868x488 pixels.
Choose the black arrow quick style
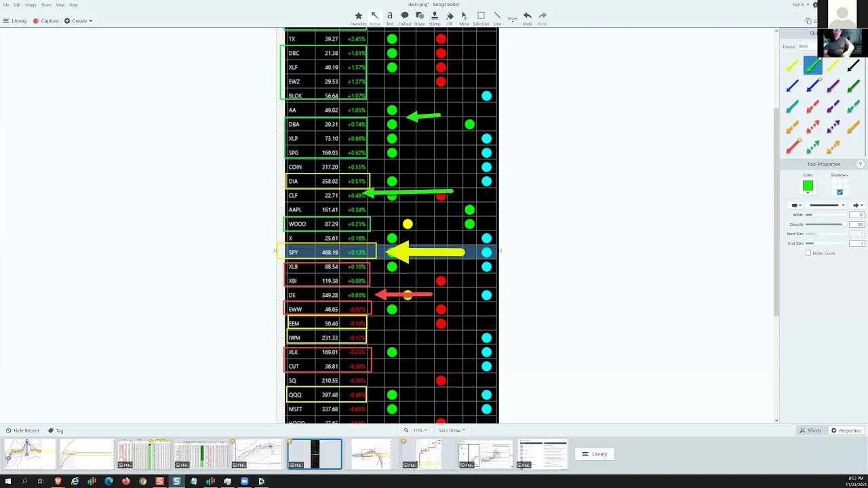tap(853, 66)
